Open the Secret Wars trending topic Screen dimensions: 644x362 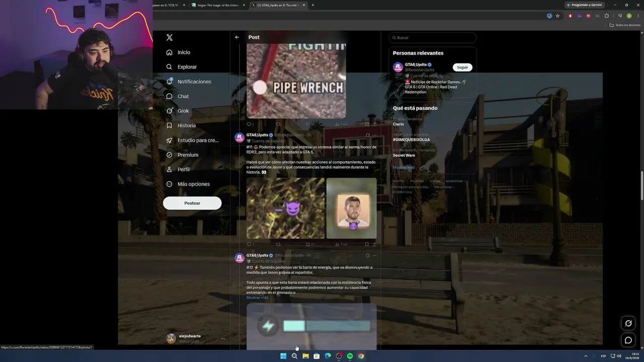[x=404, y=155]
